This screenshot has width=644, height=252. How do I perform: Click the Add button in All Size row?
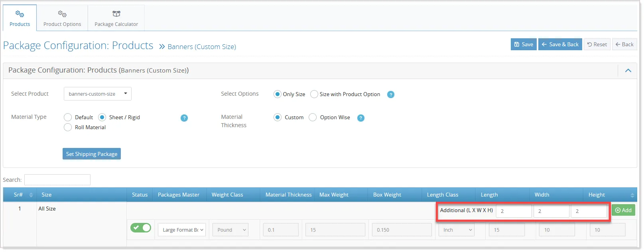[623, 210]
